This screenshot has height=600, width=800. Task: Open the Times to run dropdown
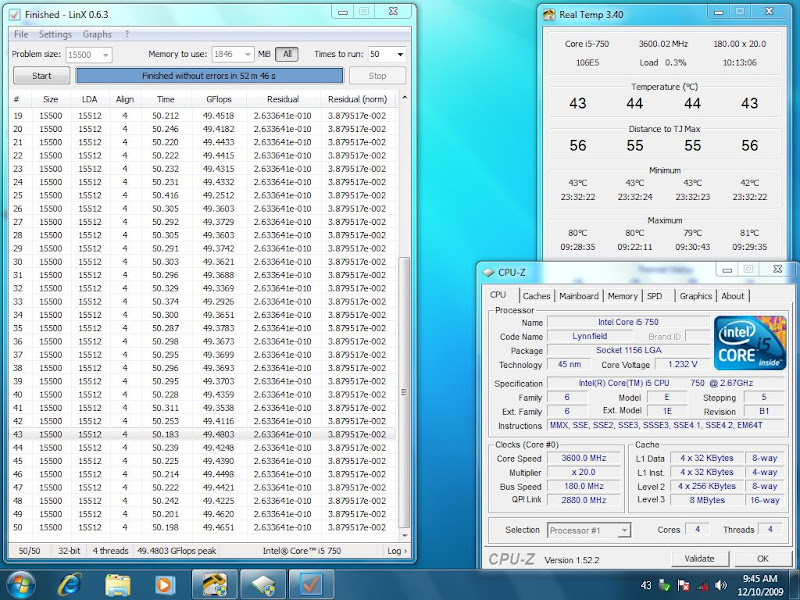400,54
